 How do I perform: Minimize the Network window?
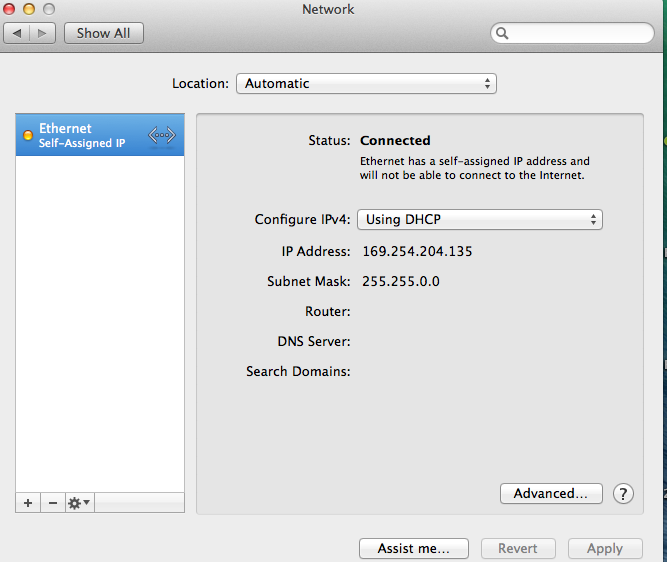click(x=29, y=9)
